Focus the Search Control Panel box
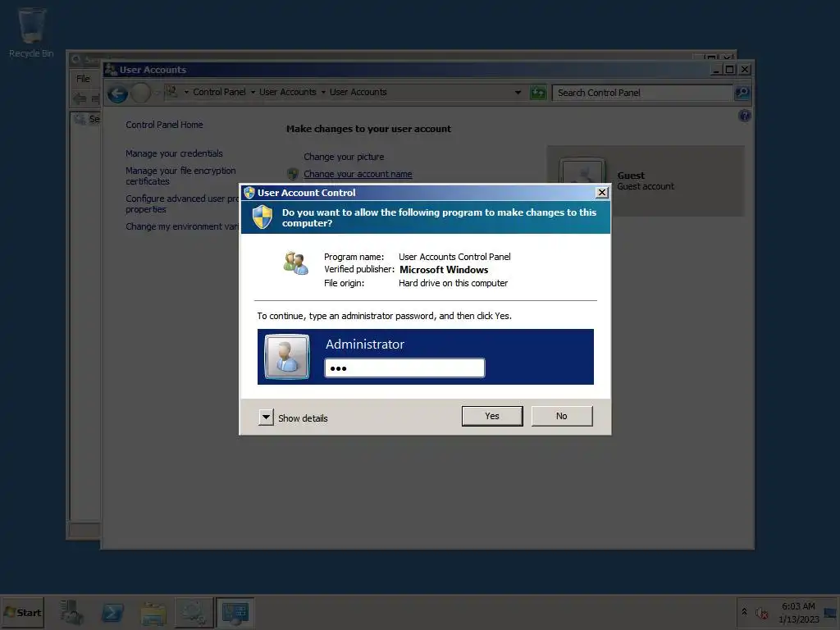Screen dimensions: 840x630 pos(641,93)
